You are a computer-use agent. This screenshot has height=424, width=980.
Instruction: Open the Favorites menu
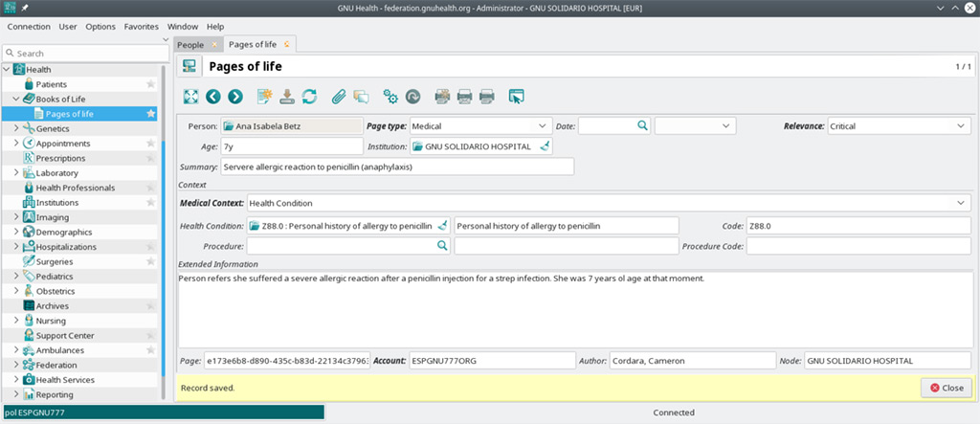pyautogui.click(x=142, y=26)
